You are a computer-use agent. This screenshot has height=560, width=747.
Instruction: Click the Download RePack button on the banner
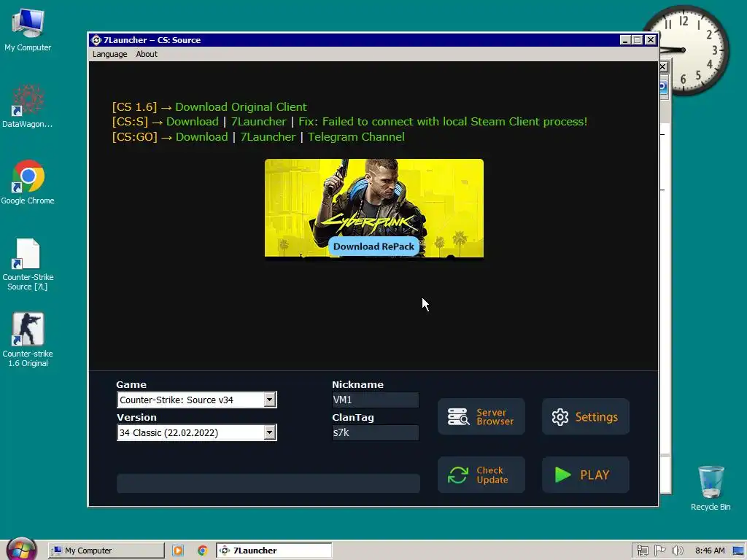click(373, 246)
